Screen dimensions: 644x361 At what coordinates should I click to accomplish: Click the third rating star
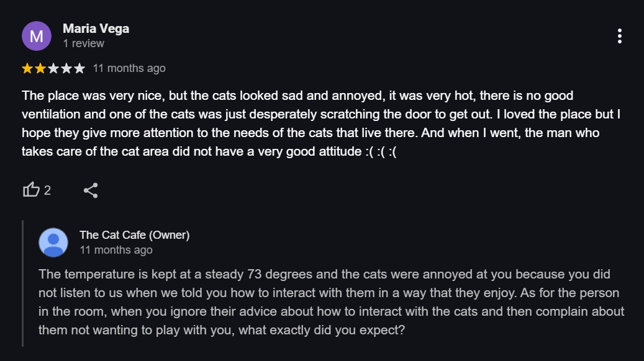point(53,68)
